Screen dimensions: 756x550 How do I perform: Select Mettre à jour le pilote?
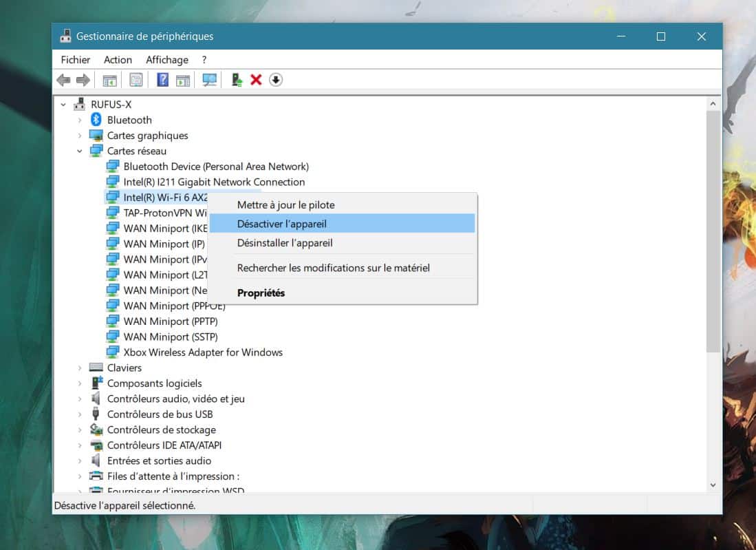285,204
